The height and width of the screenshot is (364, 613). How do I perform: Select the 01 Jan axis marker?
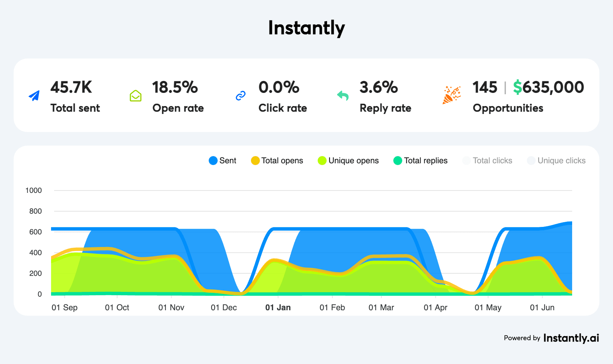[278, 308]
